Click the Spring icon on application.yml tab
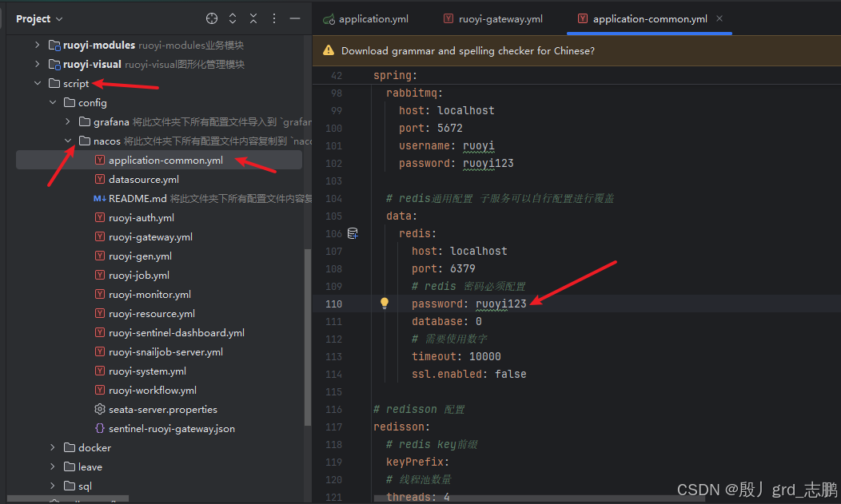This screenshot has width=841, height=504. [x=329, y=19]
